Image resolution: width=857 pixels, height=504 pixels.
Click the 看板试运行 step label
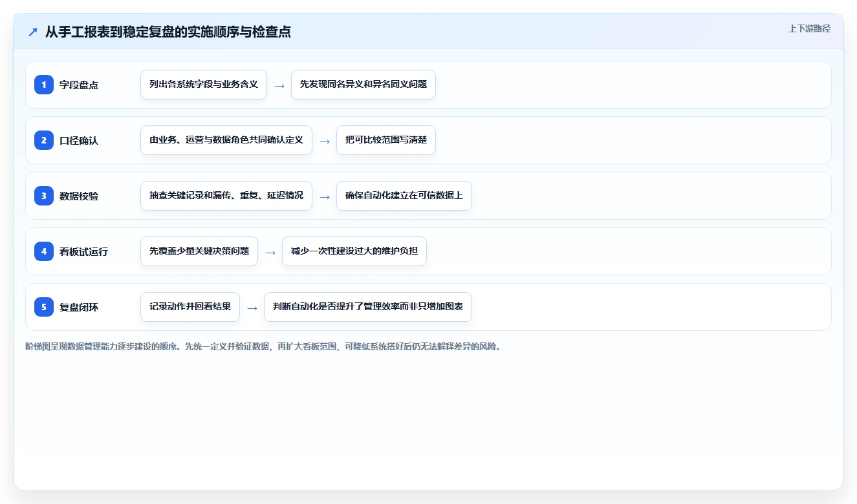tap(84, 251)
